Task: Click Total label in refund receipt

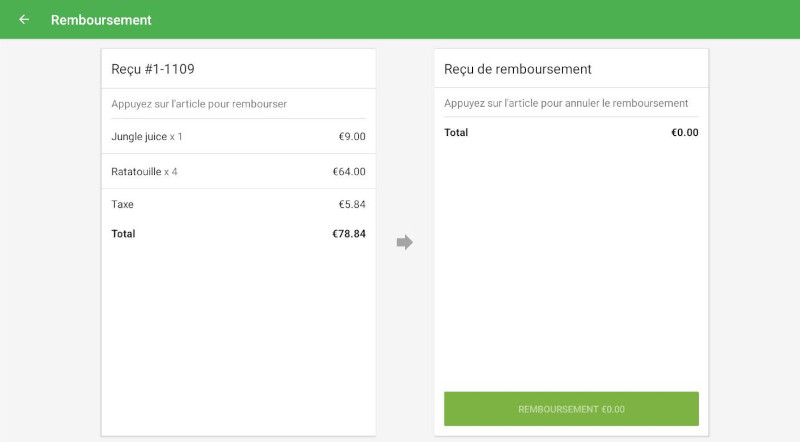Action: point(456,132)
